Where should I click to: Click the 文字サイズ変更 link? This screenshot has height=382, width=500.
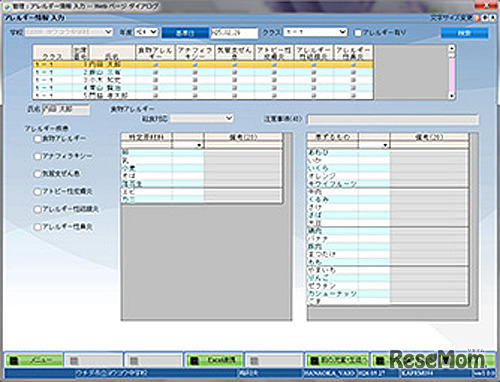point(452,18)
